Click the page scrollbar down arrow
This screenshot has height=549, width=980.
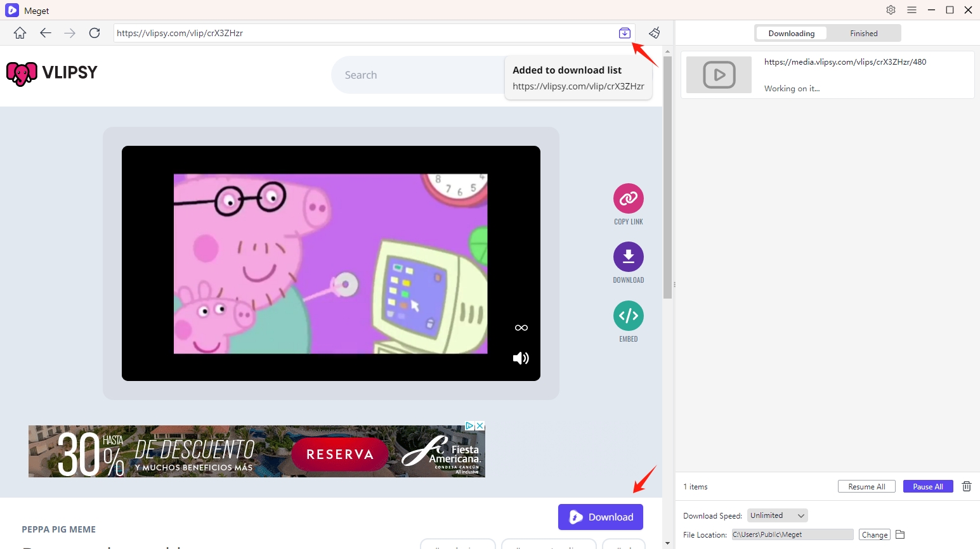tap(667, 543)
